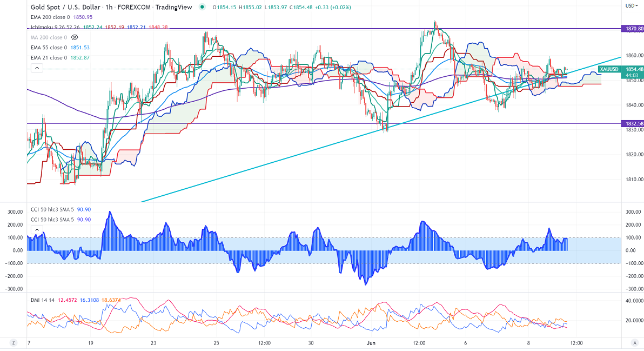Select the current price 1854.48 label
644x351 pixels.
(x=634, y=69)
